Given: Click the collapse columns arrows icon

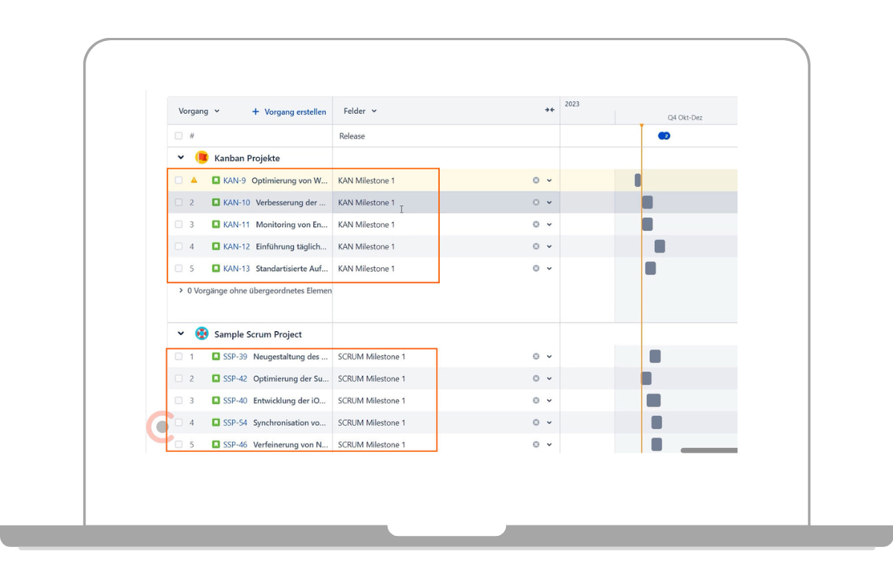Looking at the screenshot, I should click(x=549, y=110).
